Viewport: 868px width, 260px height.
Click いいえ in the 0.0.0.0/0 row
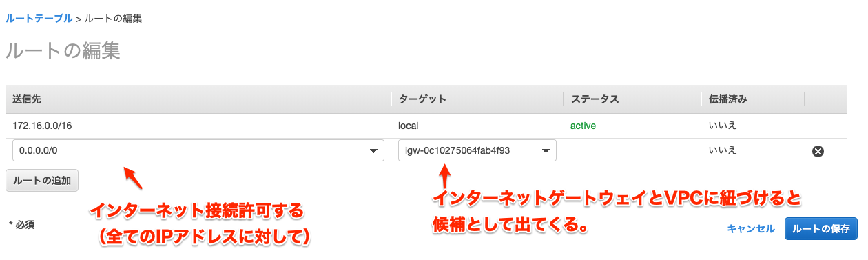pyautogui.click(x=723, y=150)
